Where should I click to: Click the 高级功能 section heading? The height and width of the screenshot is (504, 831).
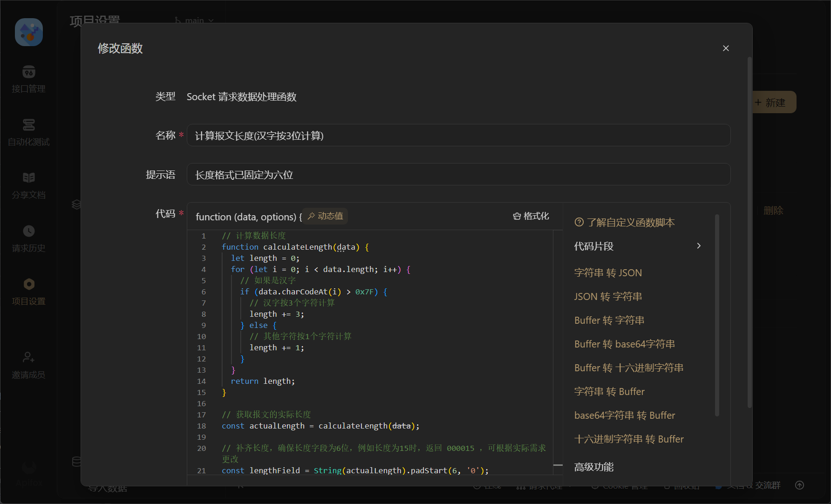pyautogui.click(x=593, y=467)
